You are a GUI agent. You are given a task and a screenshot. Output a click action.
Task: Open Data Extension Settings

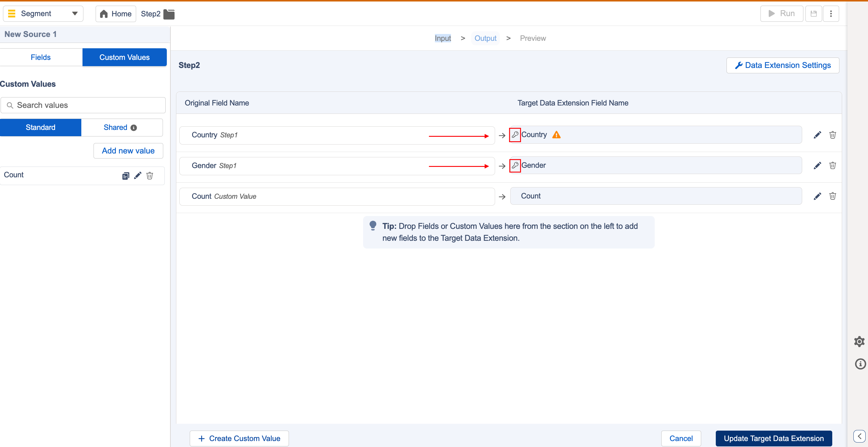click(783, 65)
